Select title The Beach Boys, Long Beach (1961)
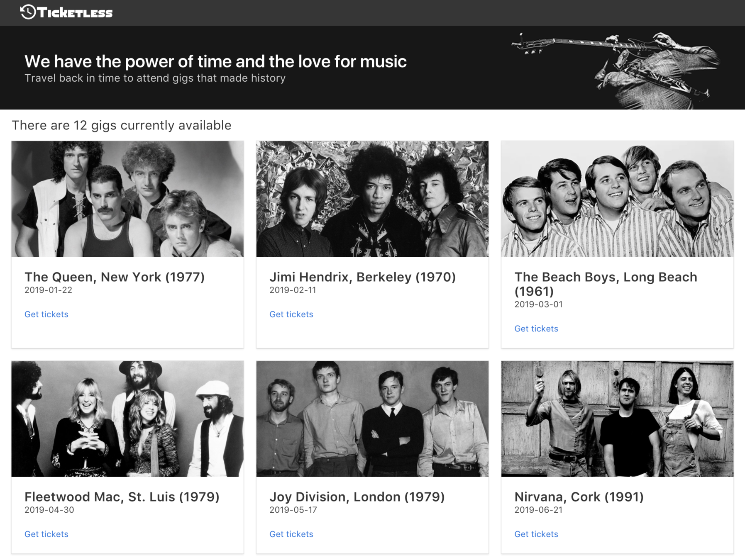 click(606, 284)
